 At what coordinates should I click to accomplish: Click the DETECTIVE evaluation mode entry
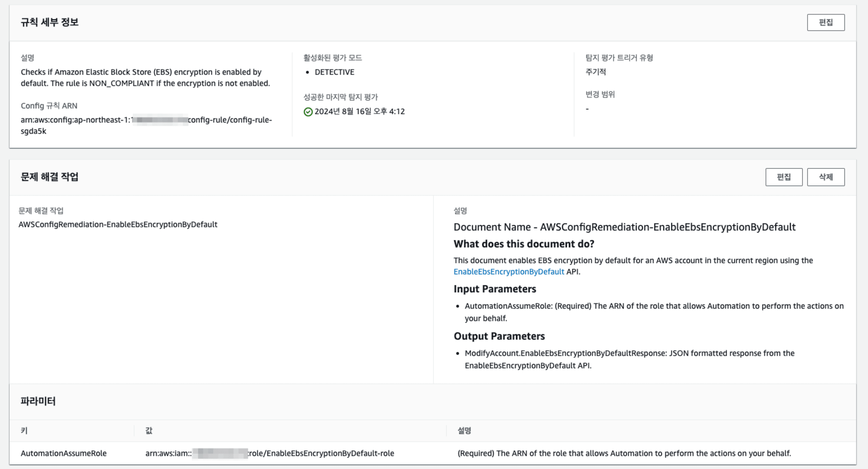click(x=334, y=72)
